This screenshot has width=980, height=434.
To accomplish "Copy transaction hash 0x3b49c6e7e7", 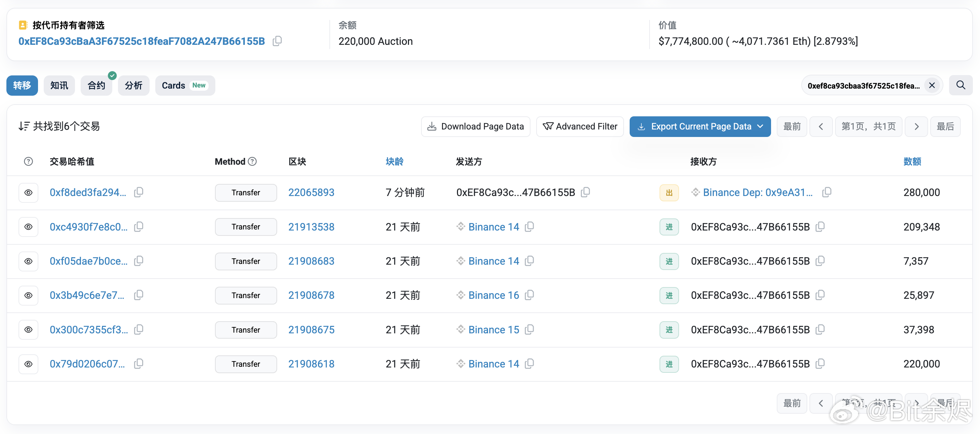I will (x=139, y=295).
